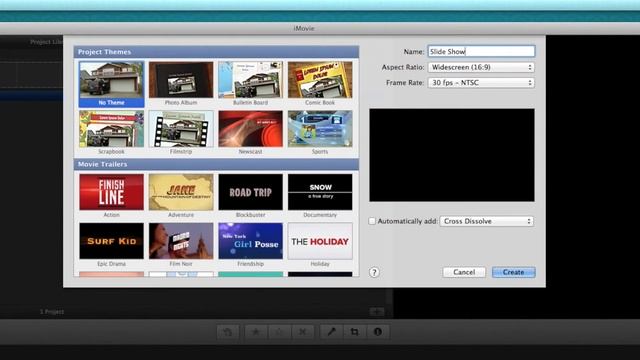Click the Create button
The width and height of the screenshot is (640, 360).
coord(513,272)
